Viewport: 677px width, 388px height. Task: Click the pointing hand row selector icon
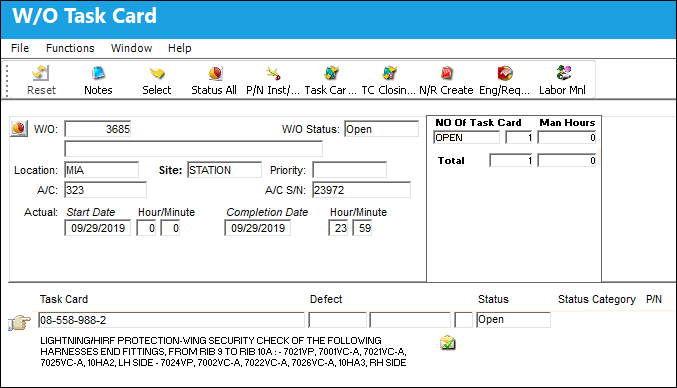[x=19, y=322]
